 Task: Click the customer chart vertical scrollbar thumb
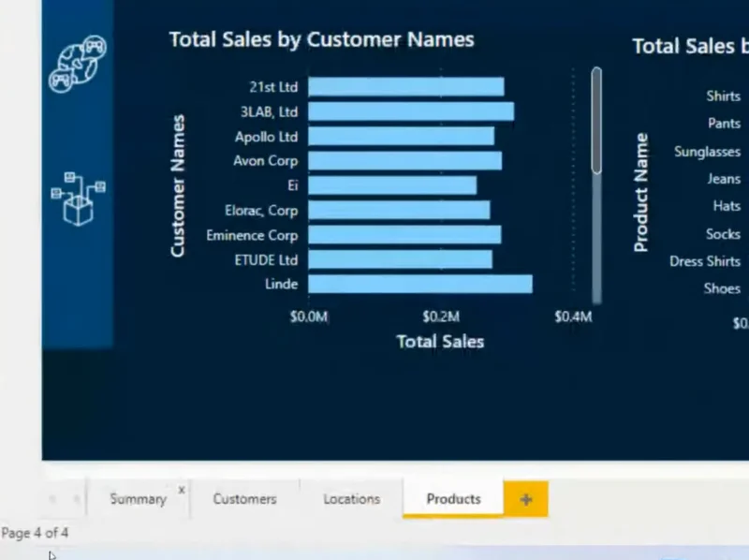[x=596, y=121]
